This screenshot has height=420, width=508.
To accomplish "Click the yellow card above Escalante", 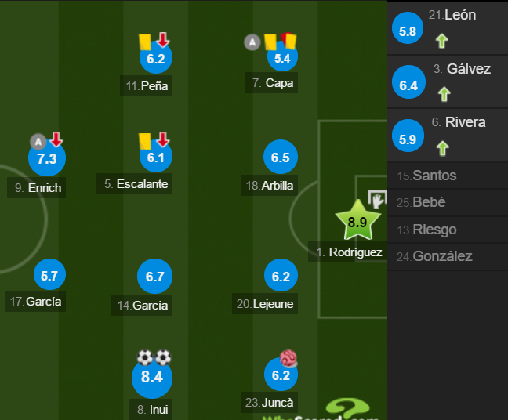I will pos(145,140).
